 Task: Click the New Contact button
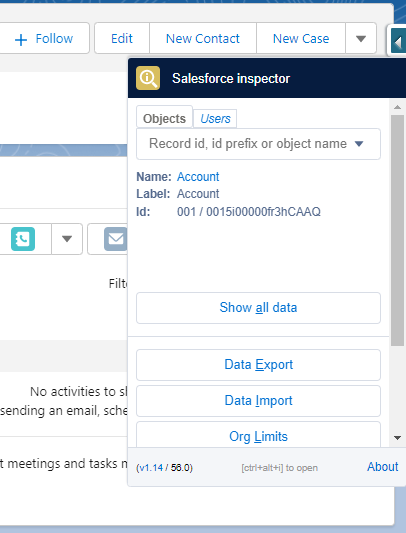tap(203, 38)
